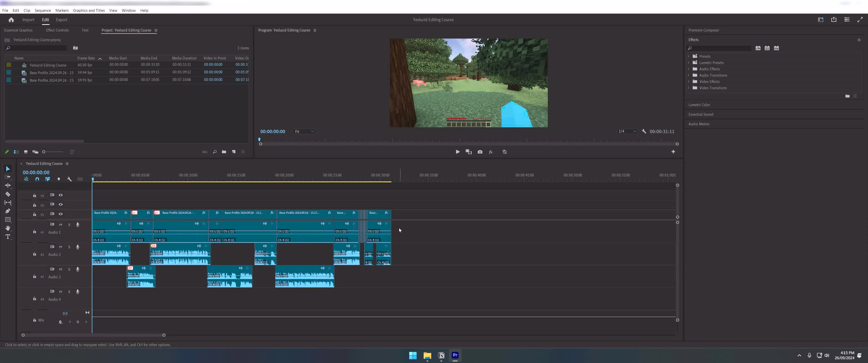Switch Project panel to icon view
The width and height of the screenshot is (868, 363).
(26, 152)
